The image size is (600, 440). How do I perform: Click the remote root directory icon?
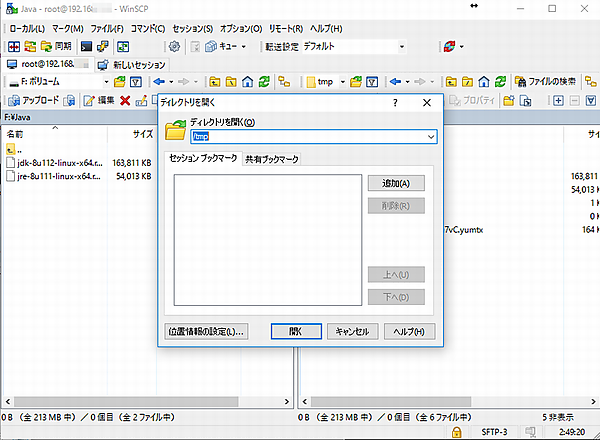(x=468, y=81)
